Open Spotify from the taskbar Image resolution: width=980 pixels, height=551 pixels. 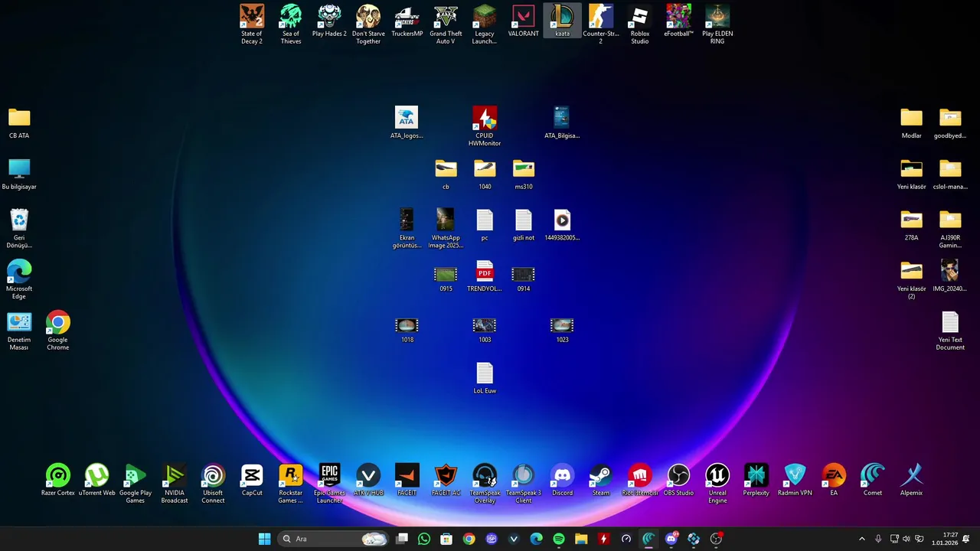click(x=559, y=539)
